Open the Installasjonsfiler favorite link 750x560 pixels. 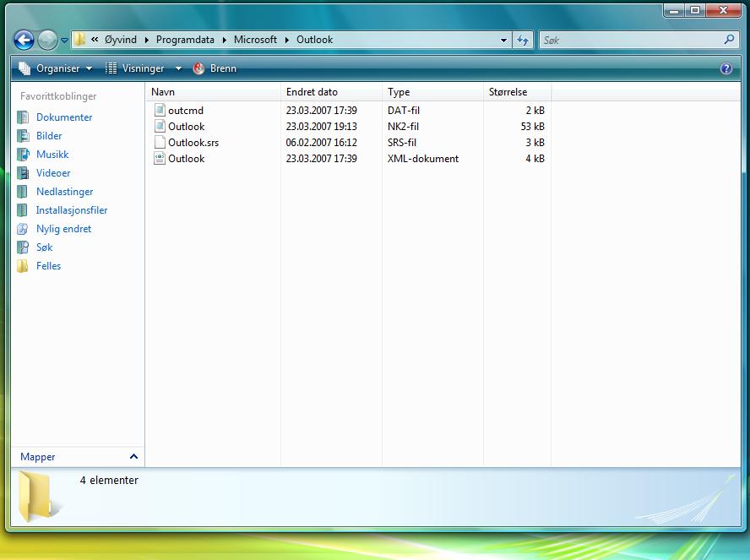click(x=71, y=210)
